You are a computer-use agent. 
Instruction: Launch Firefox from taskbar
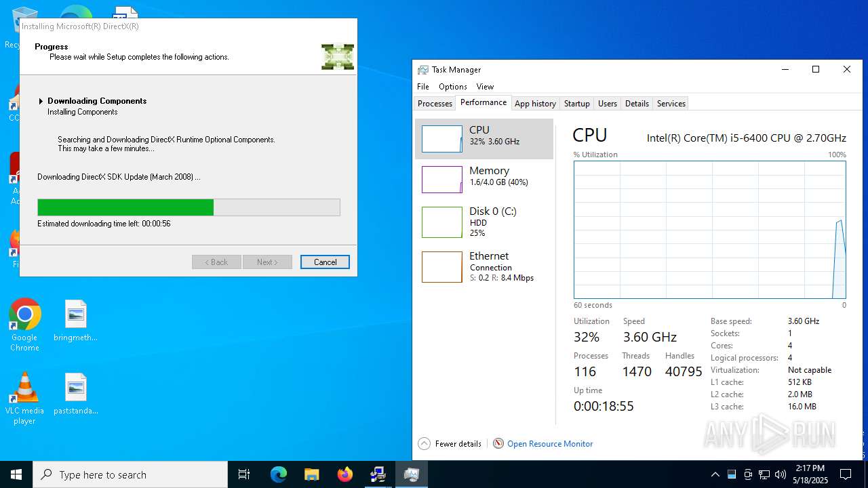[345, 474]
